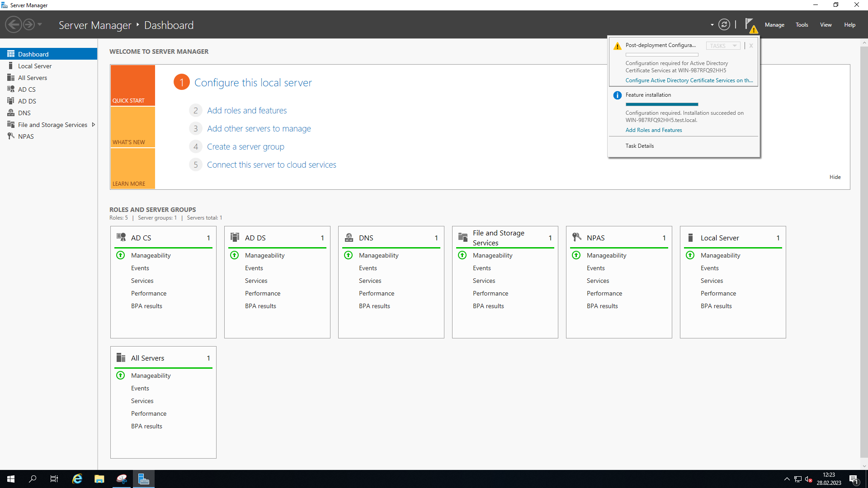Image resolution: width=868 pixels, height=488 pixels.
Task: Click Configure this local server link
Action: [253, 83]
